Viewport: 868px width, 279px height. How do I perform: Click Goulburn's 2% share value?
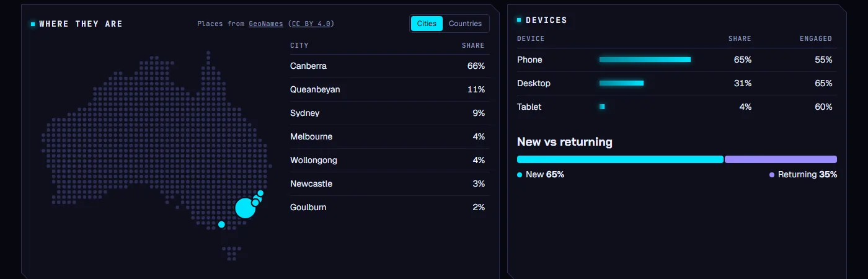479,207
